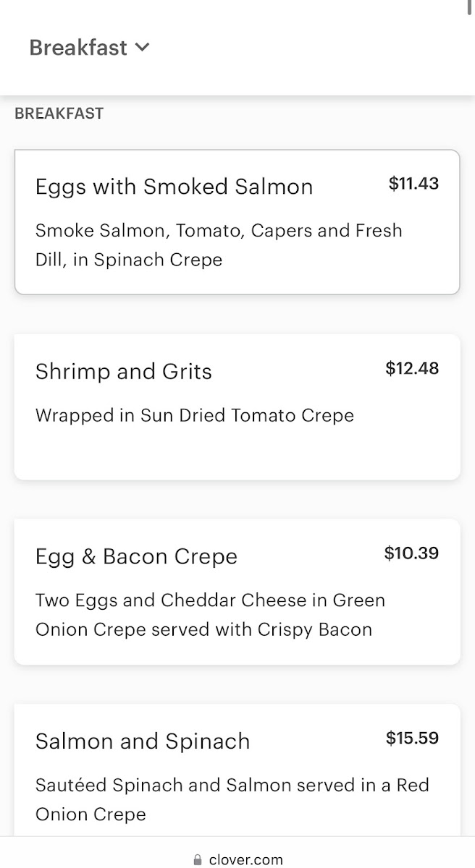Click the $15.59 price
This screenshot has height=868, width=475.
pyautogui.click(x=412, y=739)
